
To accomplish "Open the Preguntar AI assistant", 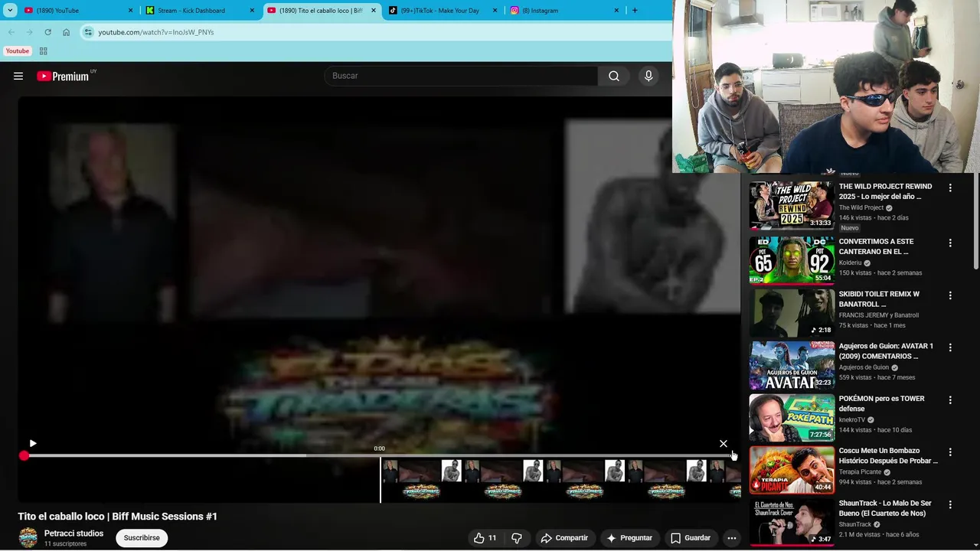I will click(x=629, y=538).
